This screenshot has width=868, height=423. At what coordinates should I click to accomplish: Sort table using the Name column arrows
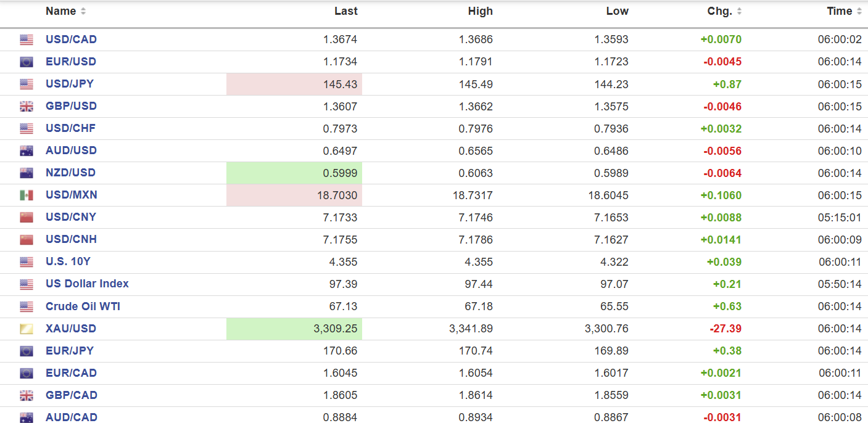[83, 11]
